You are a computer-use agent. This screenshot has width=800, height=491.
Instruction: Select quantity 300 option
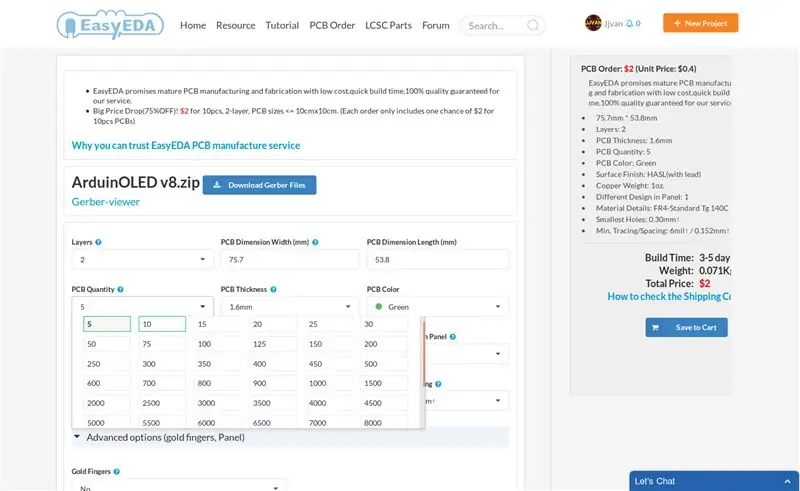[162, 364]
